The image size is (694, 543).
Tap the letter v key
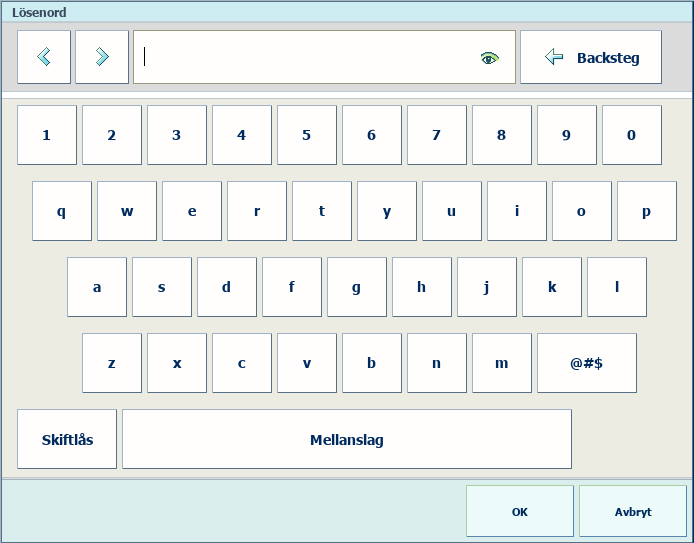tap(307, 363)
